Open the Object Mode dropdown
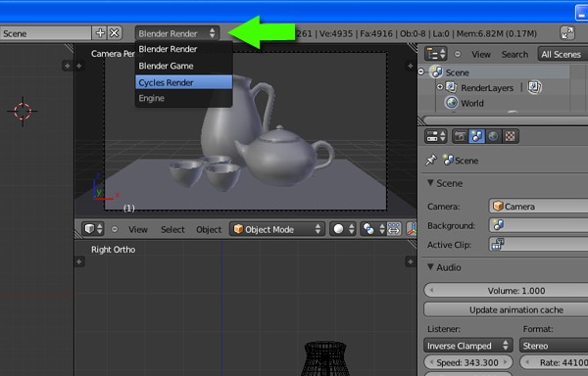The width and height of the screenshot is (588, 376). (276, 229)
